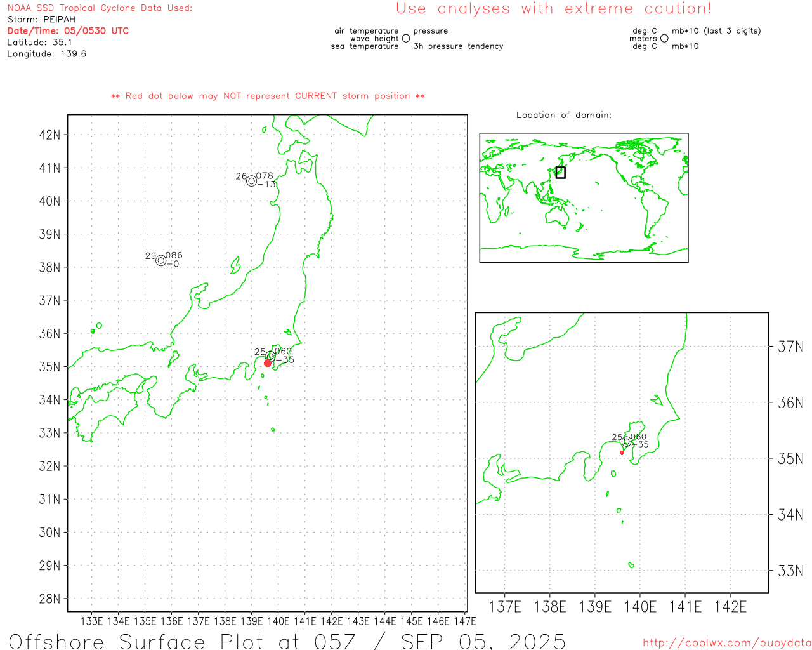Click the 'Latitude: 35.1' text
The width and height of the screenshot is (812, 650).
[x=39, y=43]
